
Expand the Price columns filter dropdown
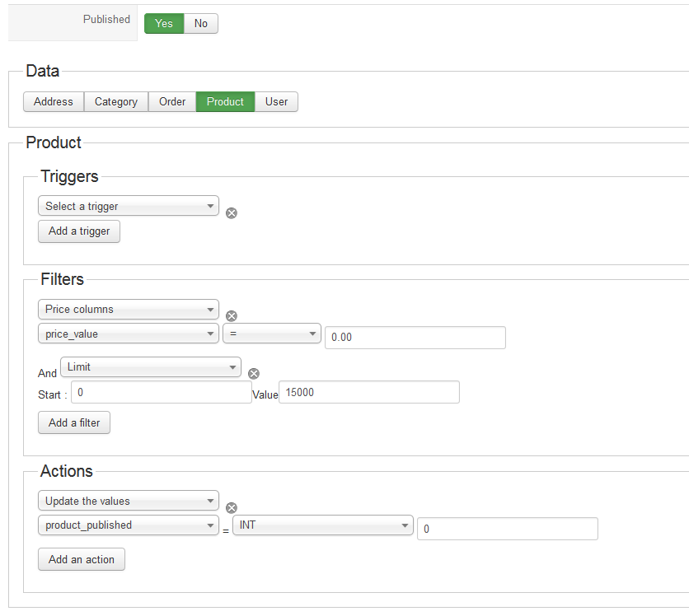tap(129, 310)
